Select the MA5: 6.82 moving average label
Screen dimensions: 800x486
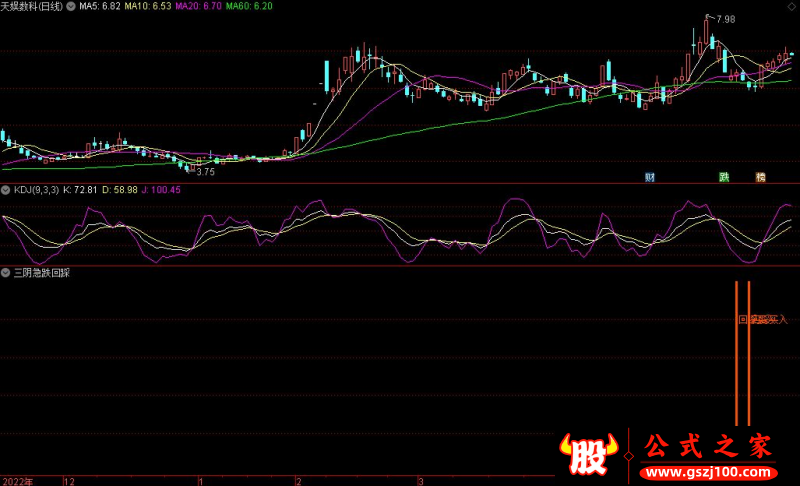[100, 6]
